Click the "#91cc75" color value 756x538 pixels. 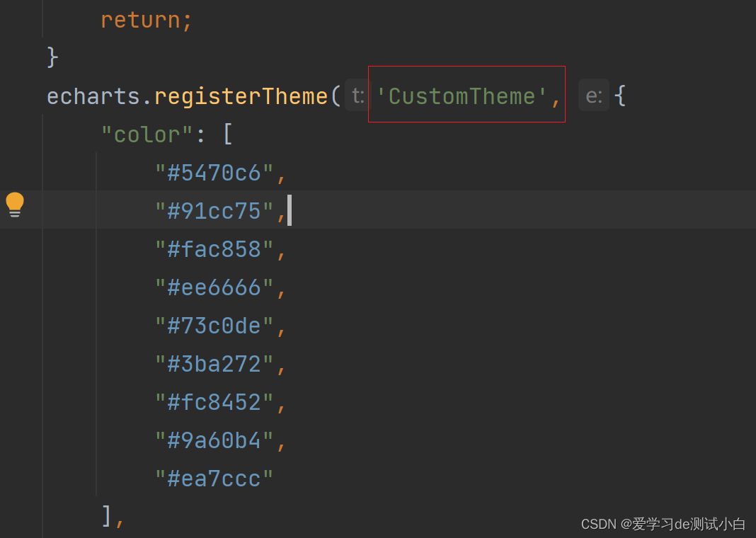click(x=214, y=211)
